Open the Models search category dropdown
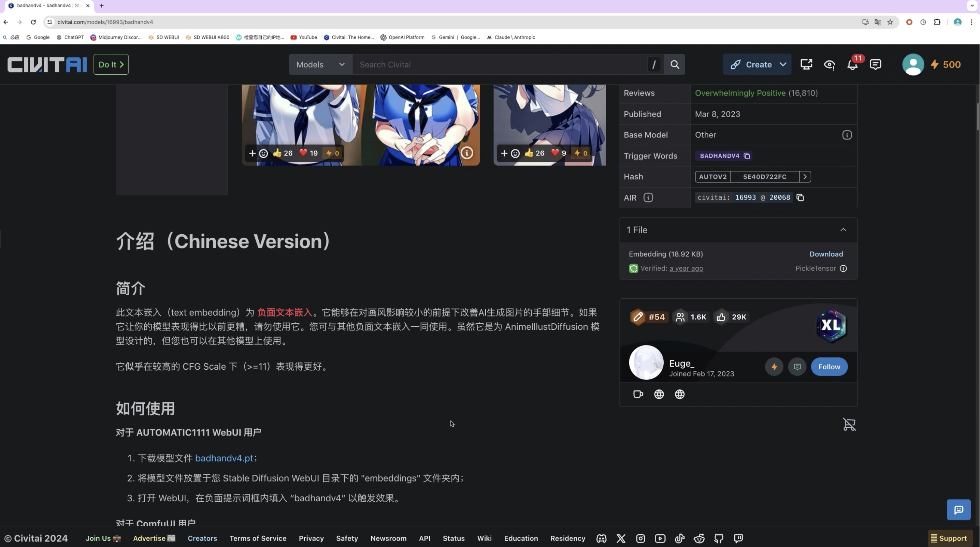980x547 pixels. [320, 64]
